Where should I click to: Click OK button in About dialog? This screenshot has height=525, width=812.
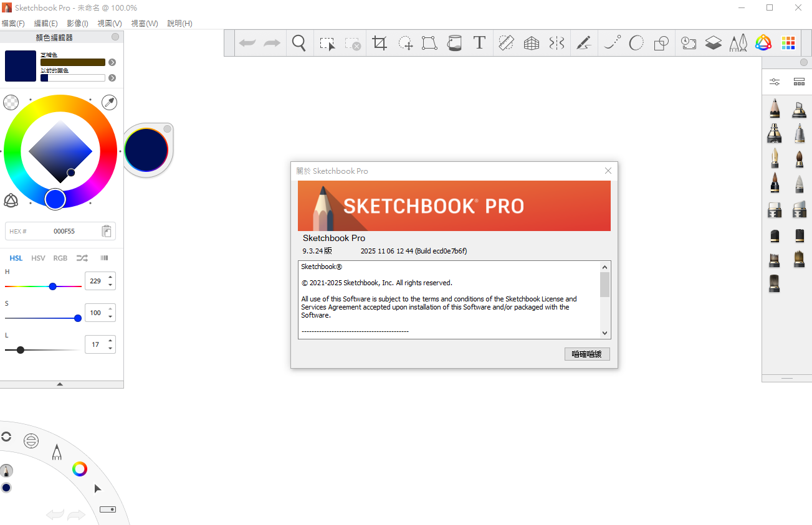tap(587, 354)
